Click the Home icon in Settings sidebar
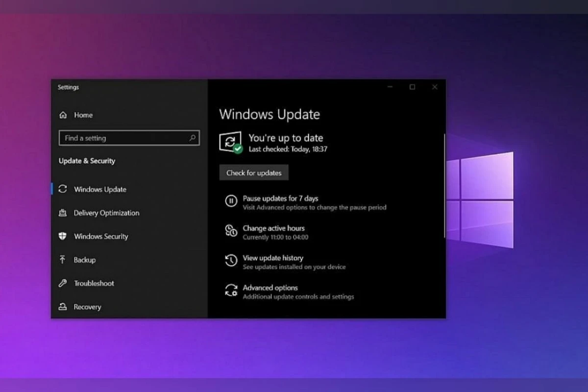Screen dimensions: 588x392 click(x=63, y=115)
